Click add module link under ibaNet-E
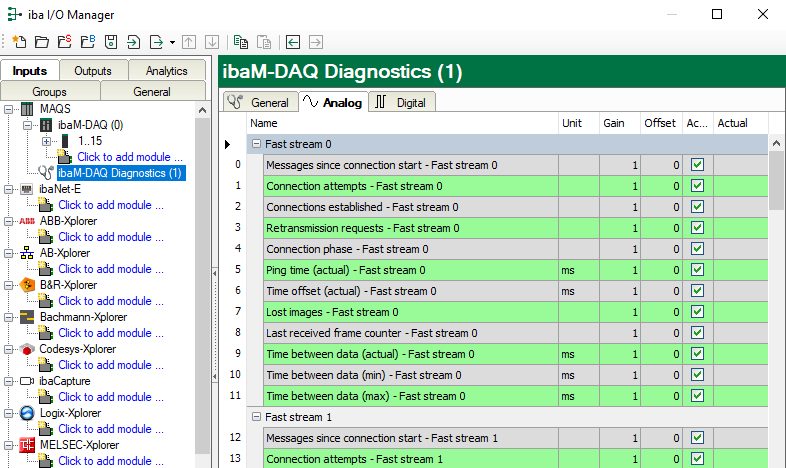 click(110, 205)
